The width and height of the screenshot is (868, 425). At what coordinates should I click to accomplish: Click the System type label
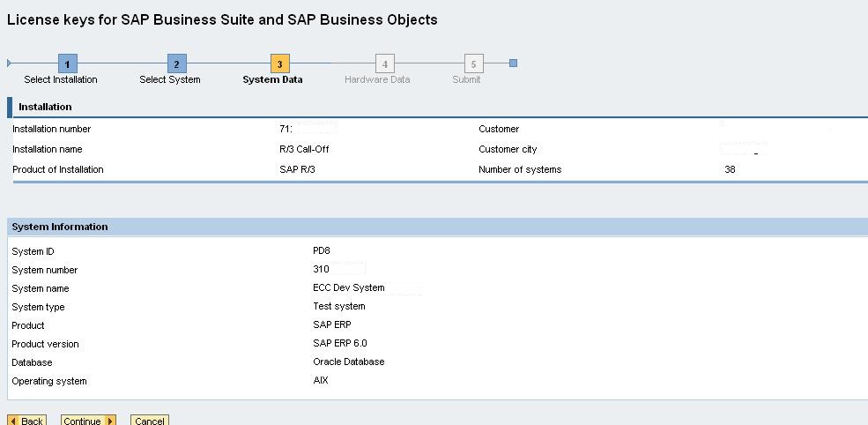pyautogui.click(x=38, y=307)
